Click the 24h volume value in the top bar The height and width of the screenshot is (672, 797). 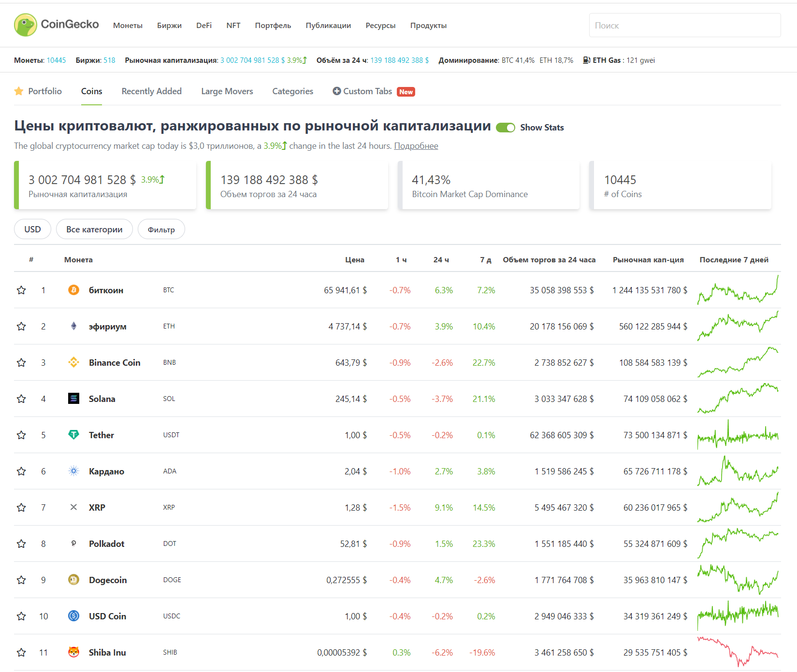click(399, 60)
